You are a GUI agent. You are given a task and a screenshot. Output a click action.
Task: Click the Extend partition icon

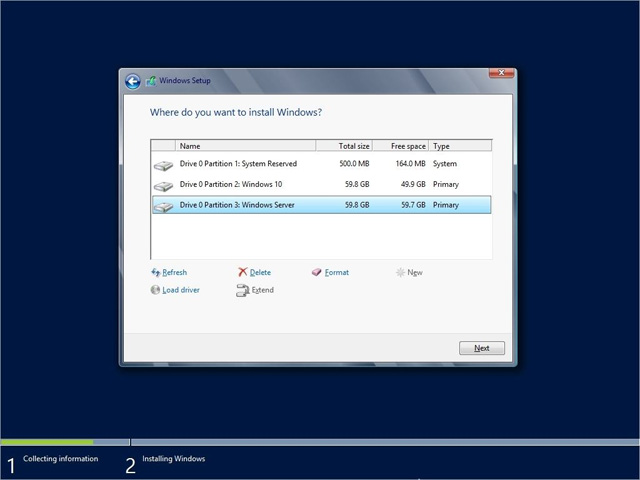[242, 290]
